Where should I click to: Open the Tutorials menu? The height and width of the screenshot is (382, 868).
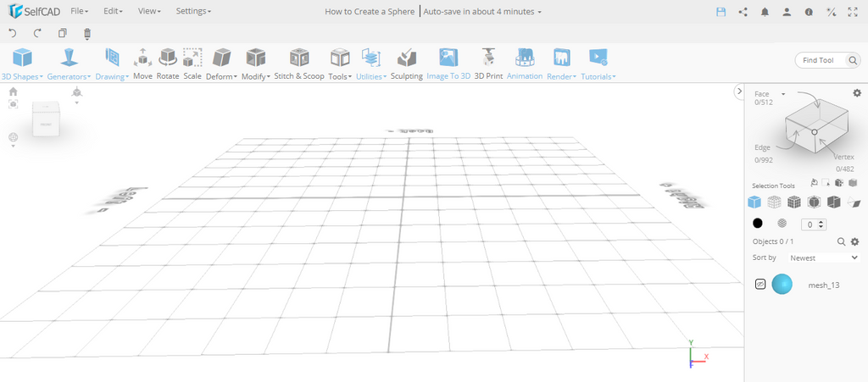coord(598,64)
